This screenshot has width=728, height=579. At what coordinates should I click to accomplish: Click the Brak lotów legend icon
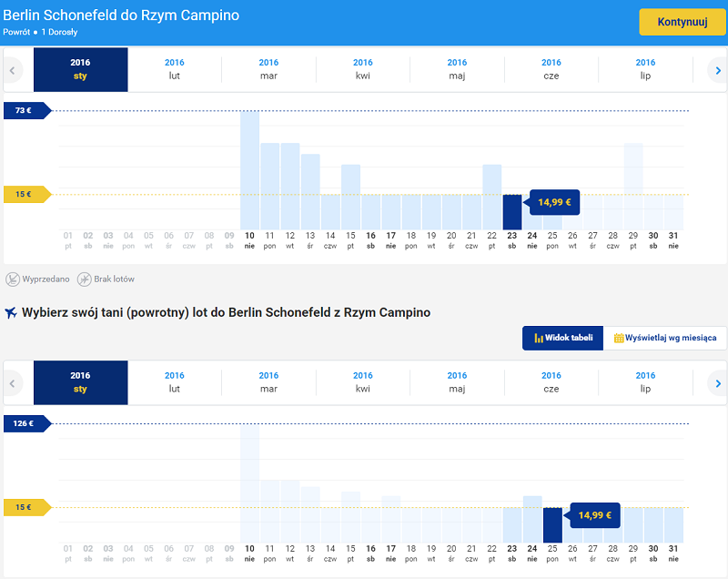tap(84, 279)
